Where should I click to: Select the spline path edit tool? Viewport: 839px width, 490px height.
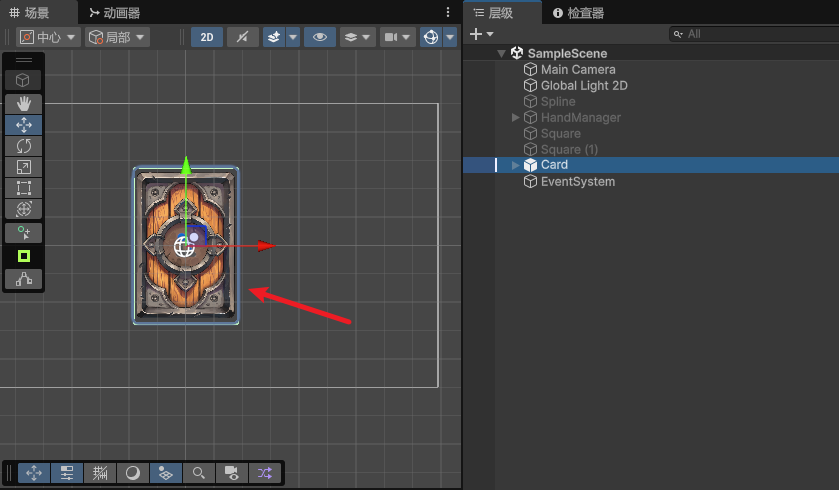(24, 279)
